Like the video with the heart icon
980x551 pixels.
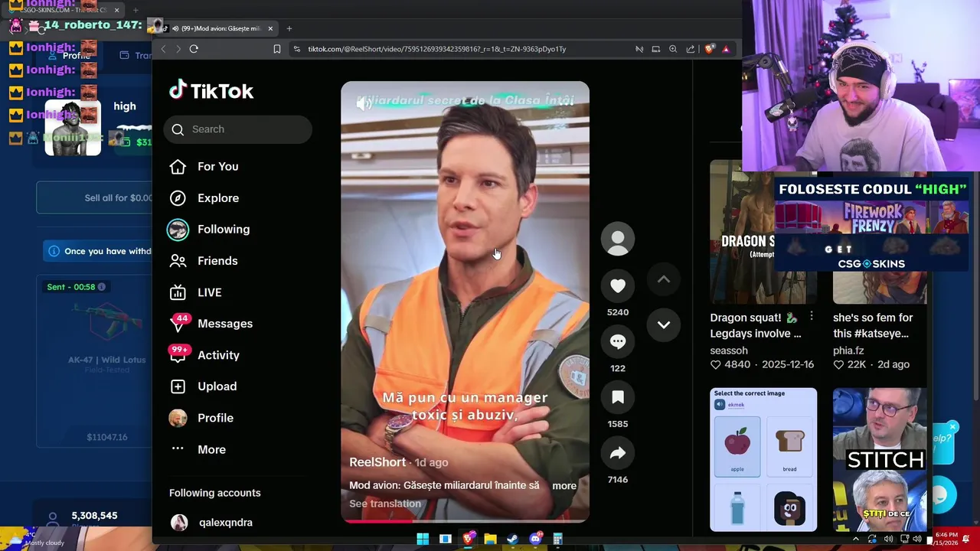pyautogui.click(x=618, y=285)
